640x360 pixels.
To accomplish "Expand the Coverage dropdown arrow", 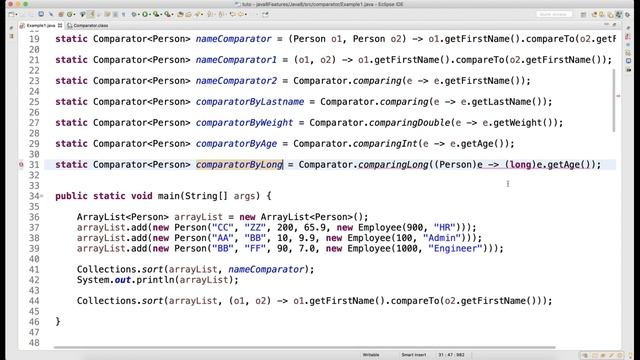I will pyautogui.click(x=161, y=14).
